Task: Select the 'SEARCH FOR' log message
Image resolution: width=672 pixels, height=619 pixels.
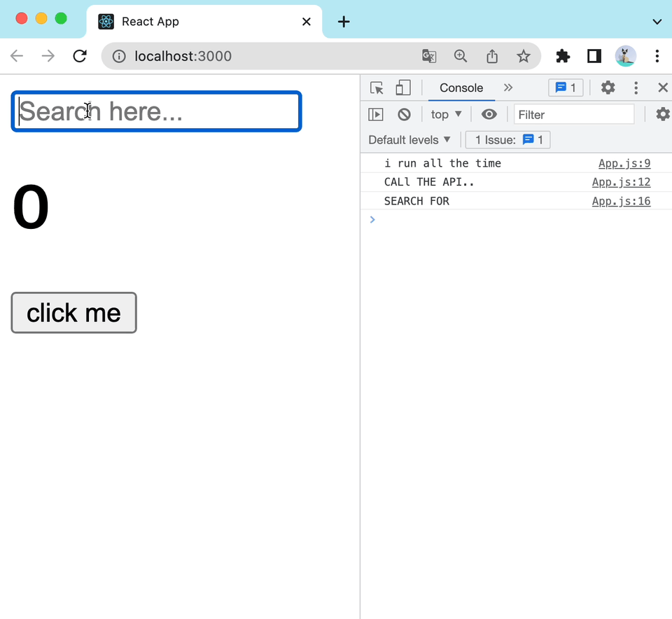Action: click(x=416, y=201)
